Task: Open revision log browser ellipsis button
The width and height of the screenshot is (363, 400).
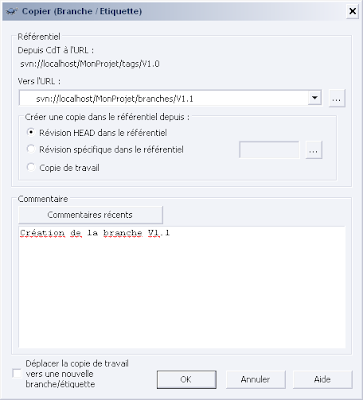Action: 314,150
